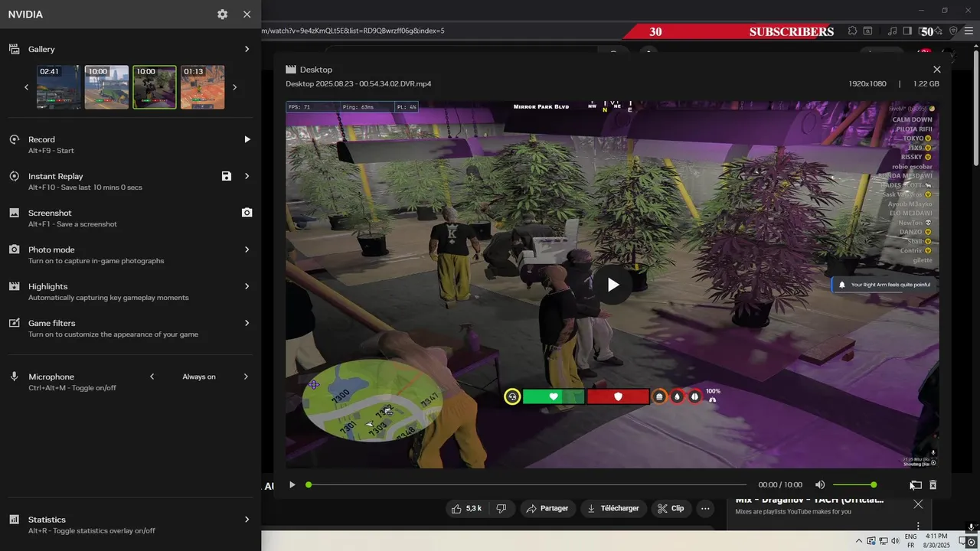Click the Statistics overlay icon
Image resolution: width=980 pixels, height=551 pixels.
tap(14, 520)
